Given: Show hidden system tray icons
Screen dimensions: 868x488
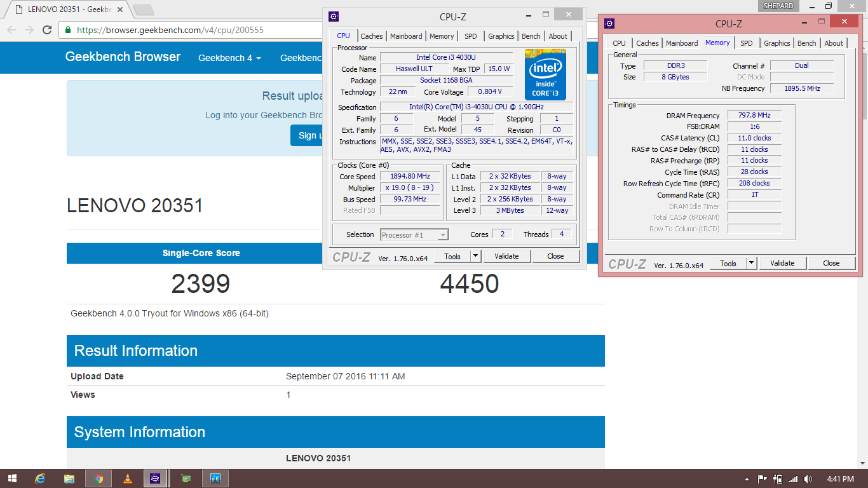Looking at the screenshot, I should click(x=747, y=478).
